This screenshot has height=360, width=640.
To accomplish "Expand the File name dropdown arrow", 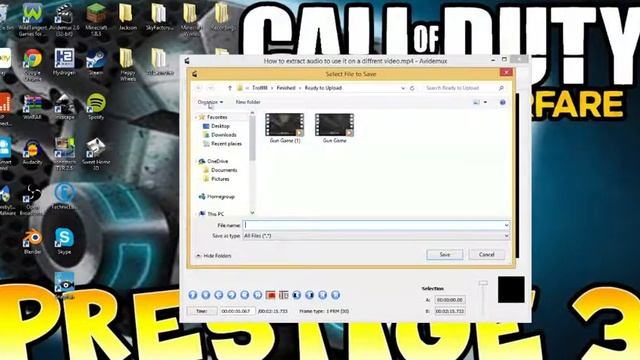I will click(506, 225).
